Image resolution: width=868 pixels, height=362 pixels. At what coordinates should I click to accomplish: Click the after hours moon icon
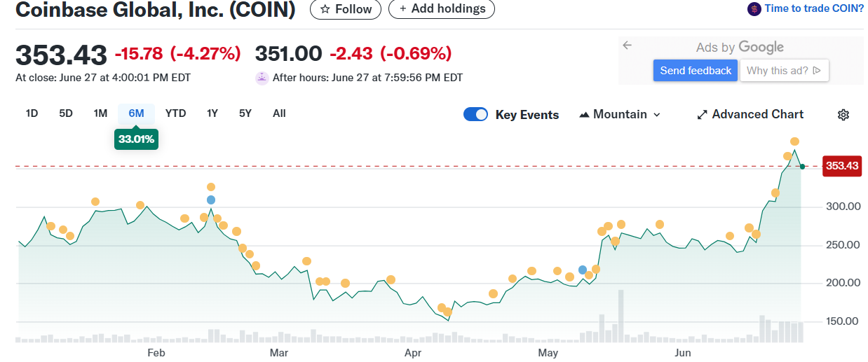pos(262,78)
